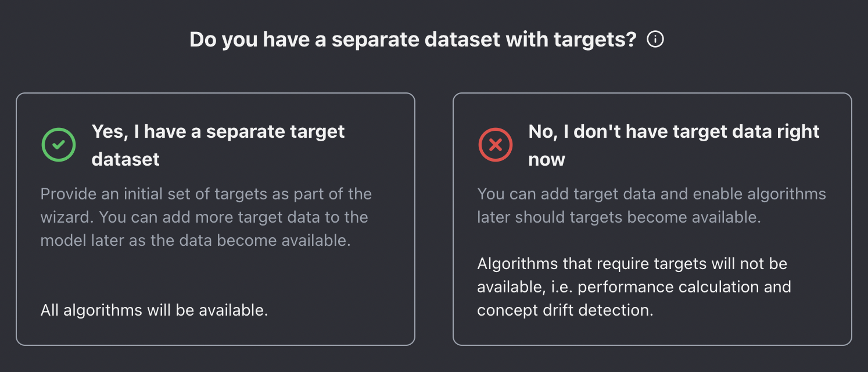Click "model later as the data become available" line

[195, 241]
